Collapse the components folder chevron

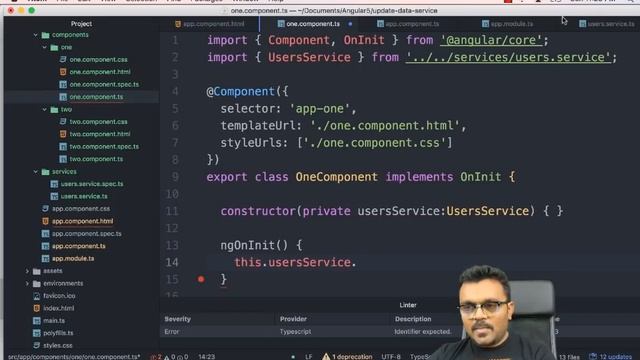pos(36,35)
